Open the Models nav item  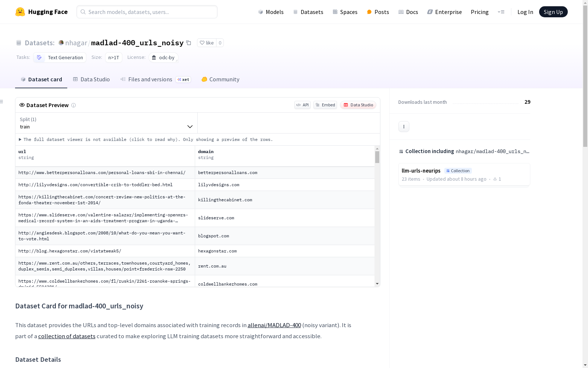point(271,12)
